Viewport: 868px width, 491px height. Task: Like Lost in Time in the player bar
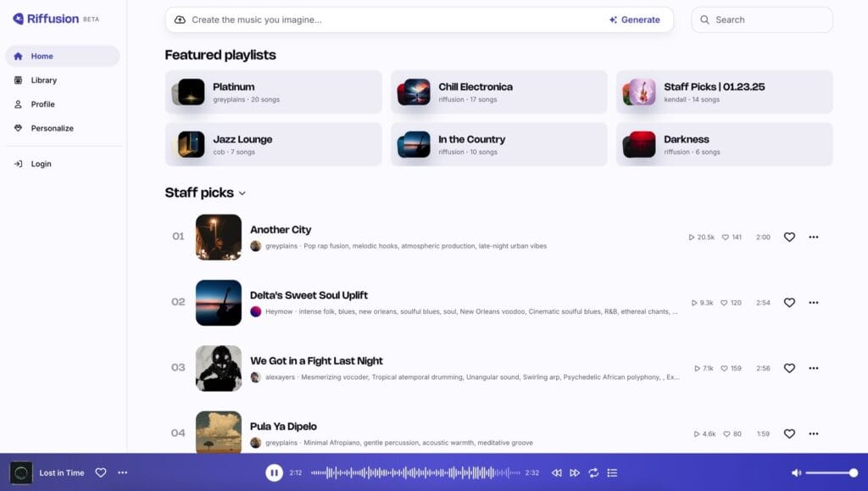click(101, 472)
